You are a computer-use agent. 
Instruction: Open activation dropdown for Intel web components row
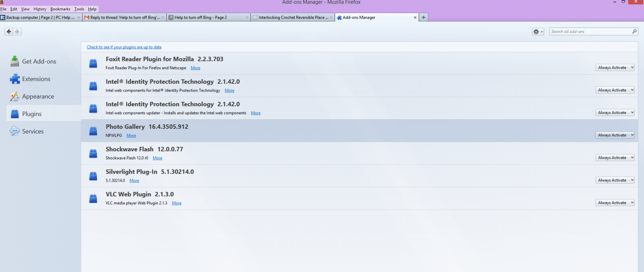pyautogui.click(x=615, y=90)
